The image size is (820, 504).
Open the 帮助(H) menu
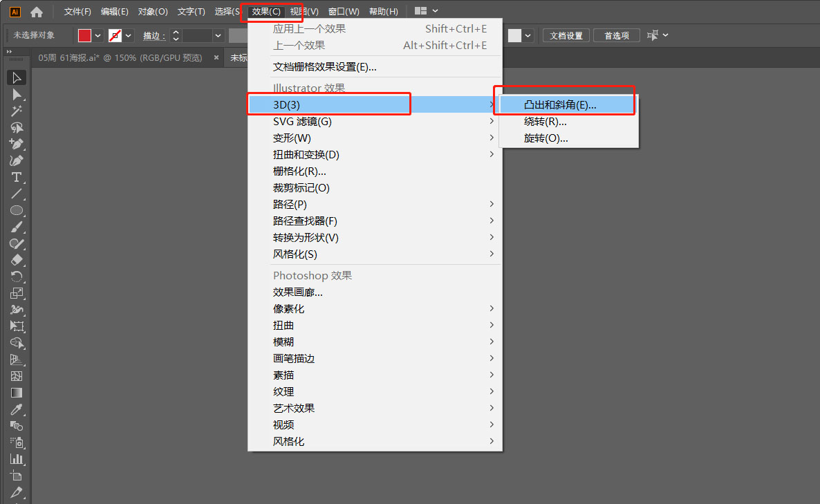[383, 12]
